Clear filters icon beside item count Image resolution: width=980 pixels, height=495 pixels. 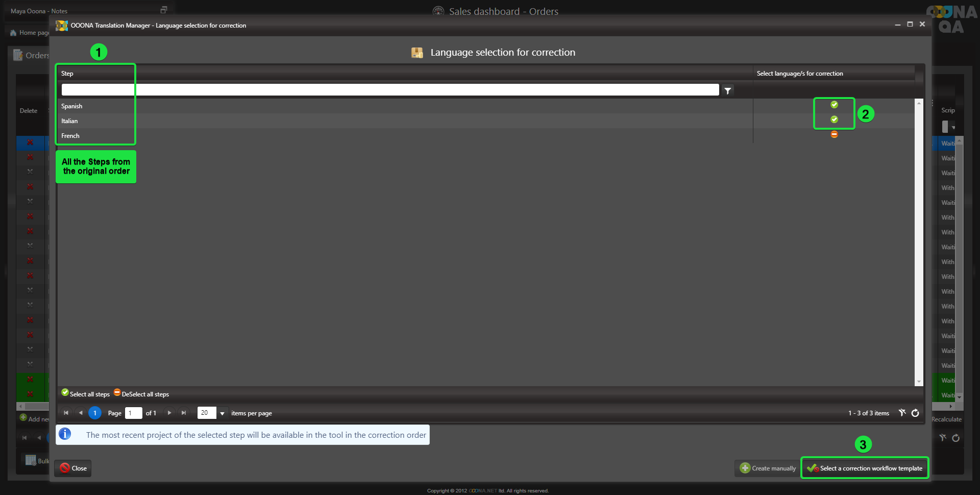(x=902, y=413)
